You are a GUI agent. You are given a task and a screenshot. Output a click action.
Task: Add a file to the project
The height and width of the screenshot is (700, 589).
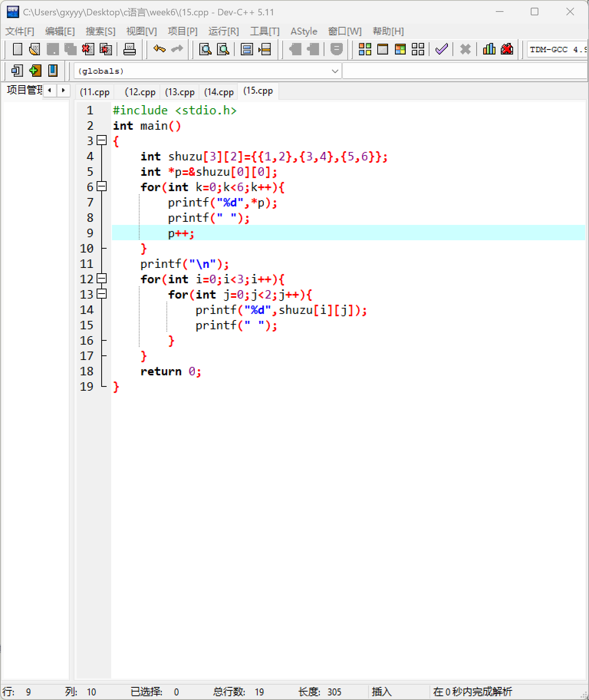(x=35, y=71)
